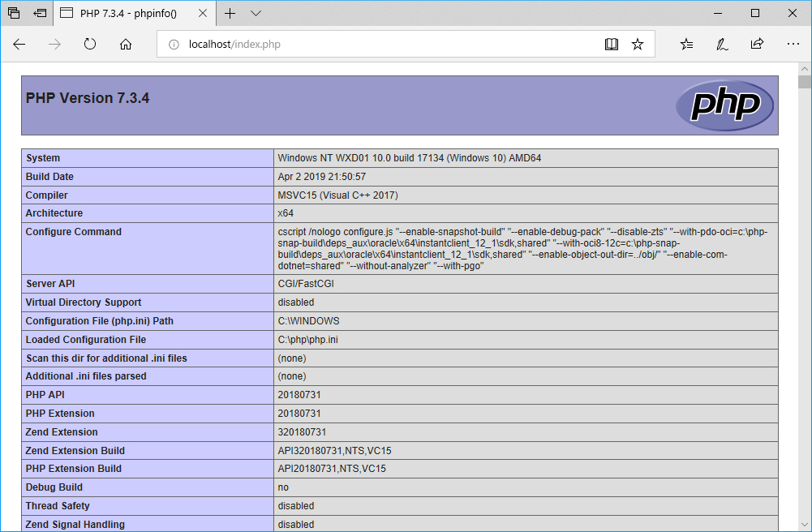Start a Web Note with pen icon
Viewport: 812px width, 532px height.
(x=721, y=44)
